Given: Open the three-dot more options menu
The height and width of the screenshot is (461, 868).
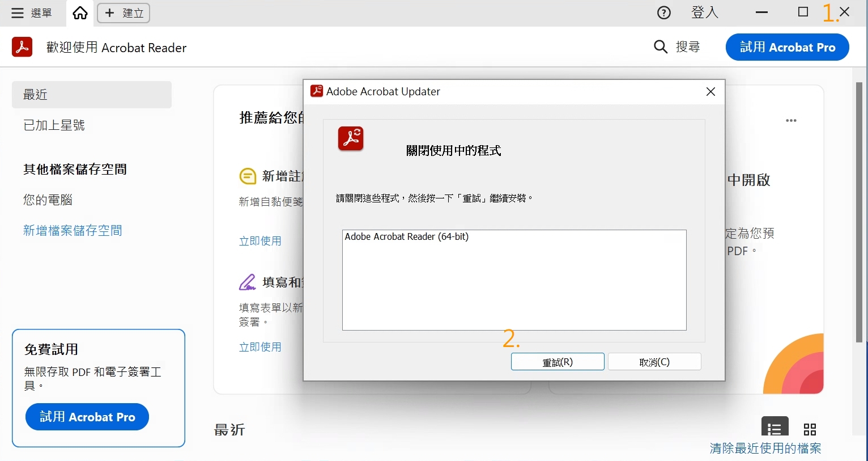Looking at the screenshot, I should tap(791, 120).
